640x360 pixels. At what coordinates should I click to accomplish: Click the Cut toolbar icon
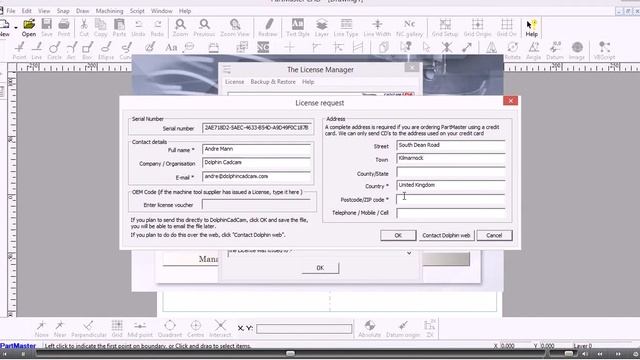84,27
